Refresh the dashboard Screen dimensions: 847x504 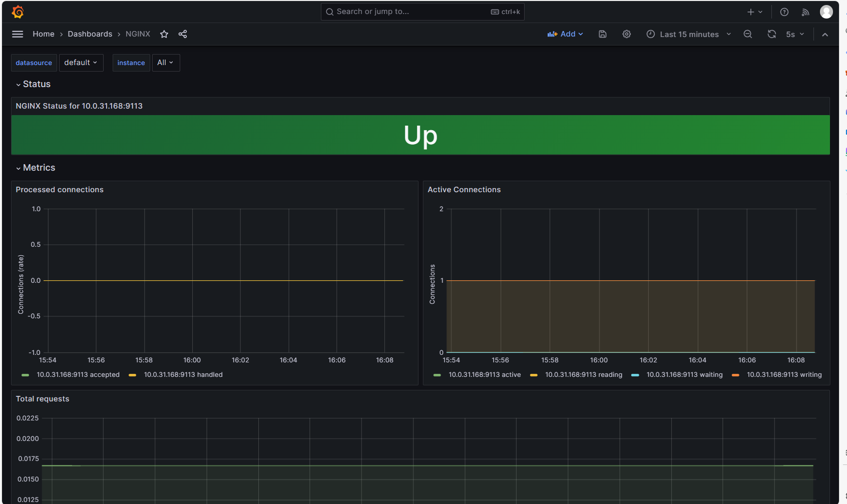coord(772,34)
